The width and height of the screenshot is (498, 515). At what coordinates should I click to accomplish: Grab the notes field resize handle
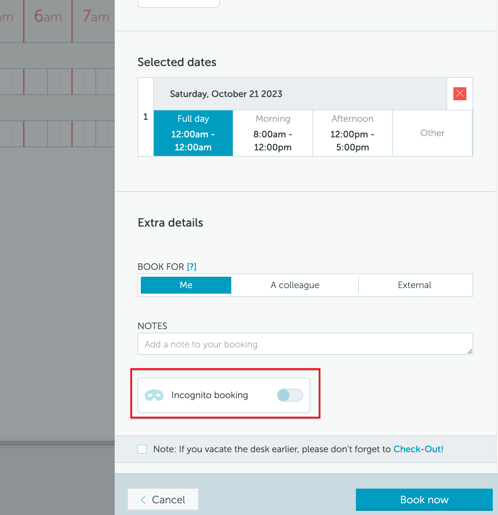tap(469, 351)
